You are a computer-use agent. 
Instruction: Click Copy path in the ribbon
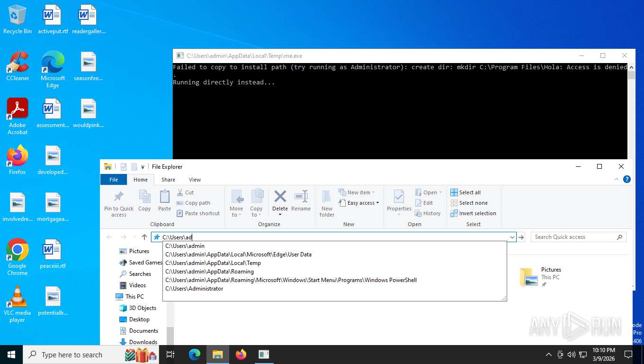[x=193, y=203]
